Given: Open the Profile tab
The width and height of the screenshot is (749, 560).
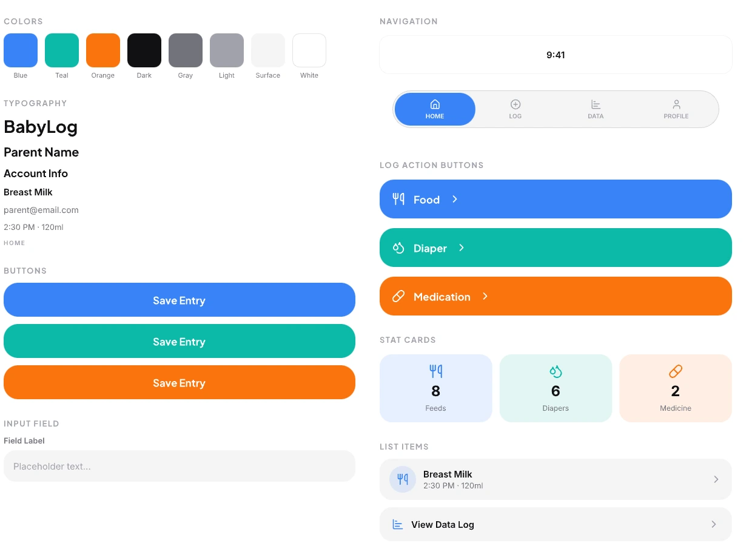Looking at the screenshot, I should [x=676, y=109].
